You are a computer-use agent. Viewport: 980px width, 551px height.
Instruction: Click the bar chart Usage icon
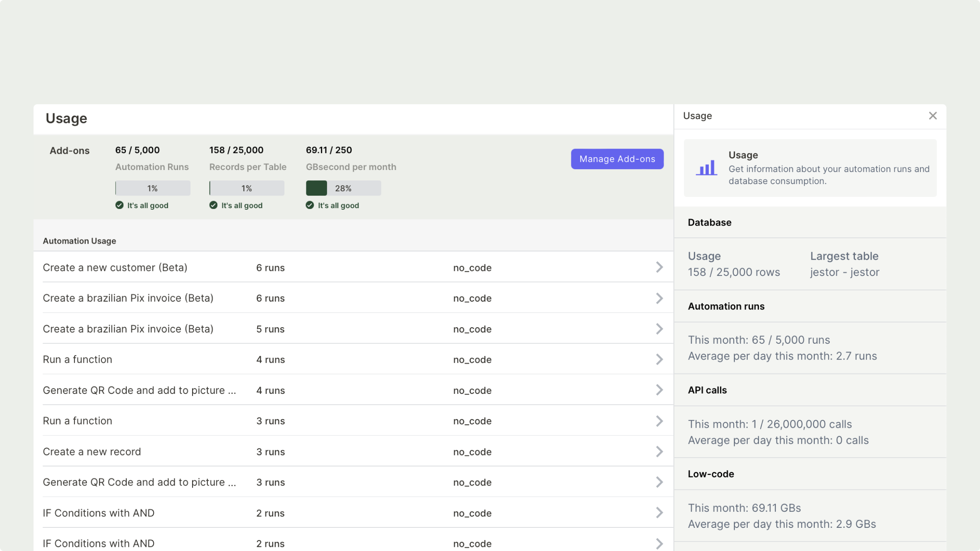(x=706, y=168)
